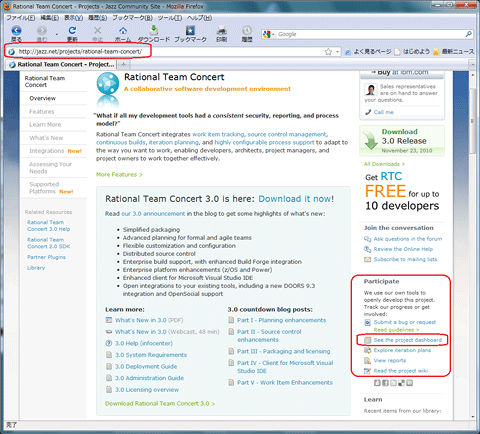Click Explore iteration plans link
Image resolution: width=480 pixels, height=434 pixels.
[x=402, y=350]
